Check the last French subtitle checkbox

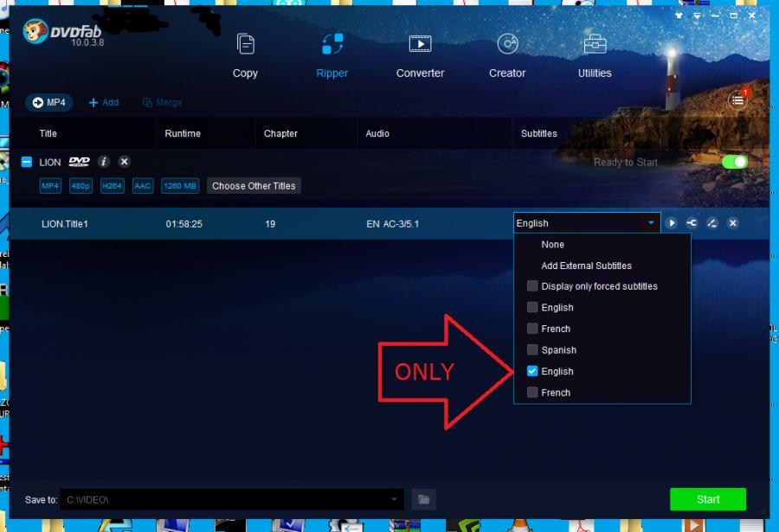tap(532, 393)
